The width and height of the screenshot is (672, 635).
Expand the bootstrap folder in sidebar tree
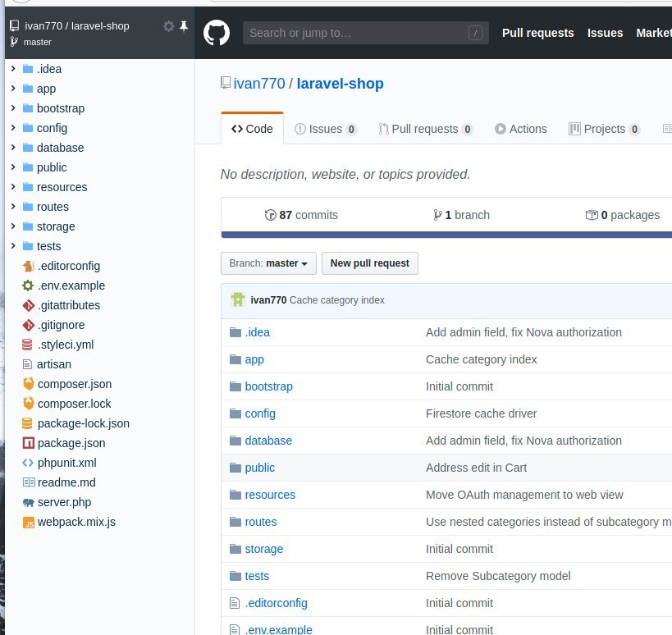pos(13,108)
